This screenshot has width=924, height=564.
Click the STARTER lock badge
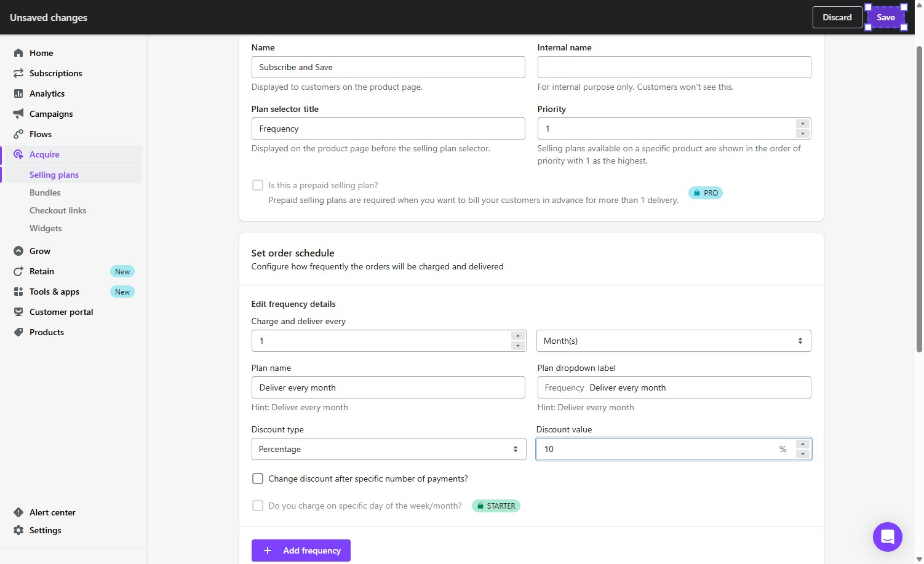(496, 506)
